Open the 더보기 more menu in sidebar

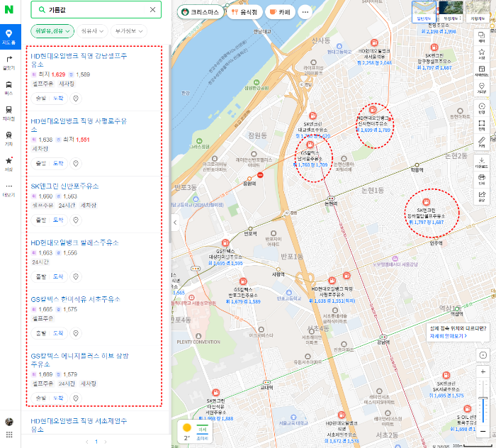(9, 190)
